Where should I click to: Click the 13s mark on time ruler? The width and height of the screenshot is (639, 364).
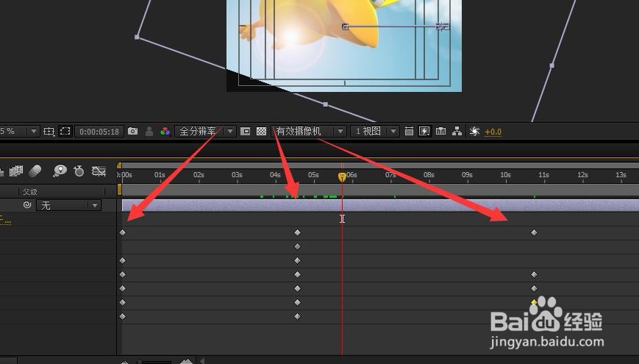click(621, 175)
